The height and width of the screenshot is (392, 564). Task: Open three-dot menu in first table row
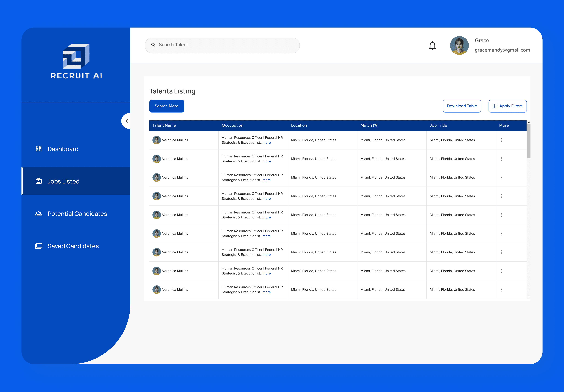[502, 140]
